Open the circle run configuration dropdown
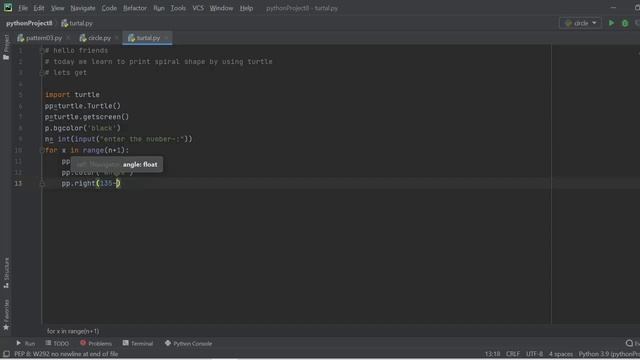The width and height of the screenshot is (640, 360). point(580,23)
